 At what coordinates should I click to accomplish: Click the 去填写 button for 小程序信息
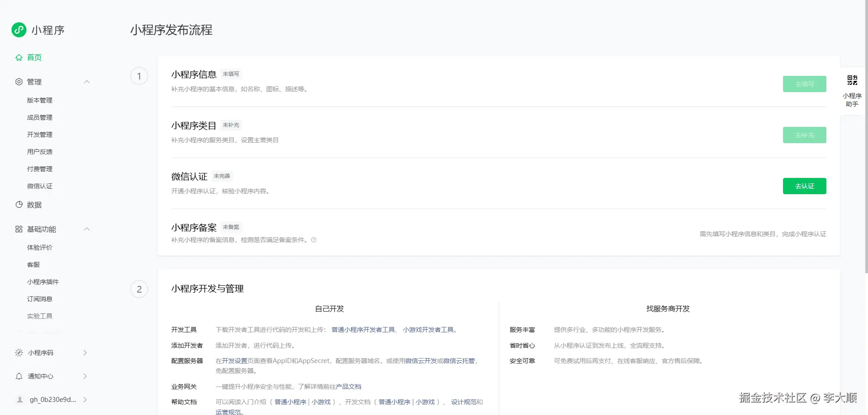805,84
